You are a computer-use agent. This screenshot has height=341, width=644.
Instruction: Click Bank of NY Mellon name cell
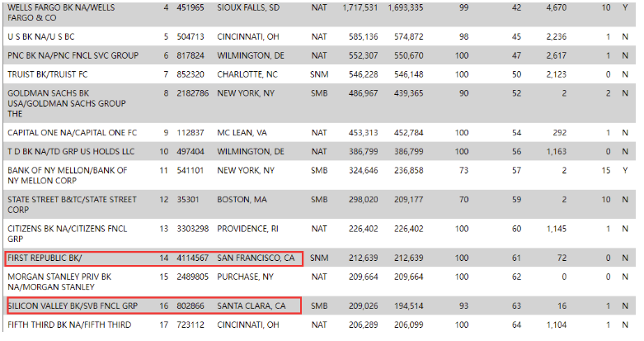pos(68,176)
